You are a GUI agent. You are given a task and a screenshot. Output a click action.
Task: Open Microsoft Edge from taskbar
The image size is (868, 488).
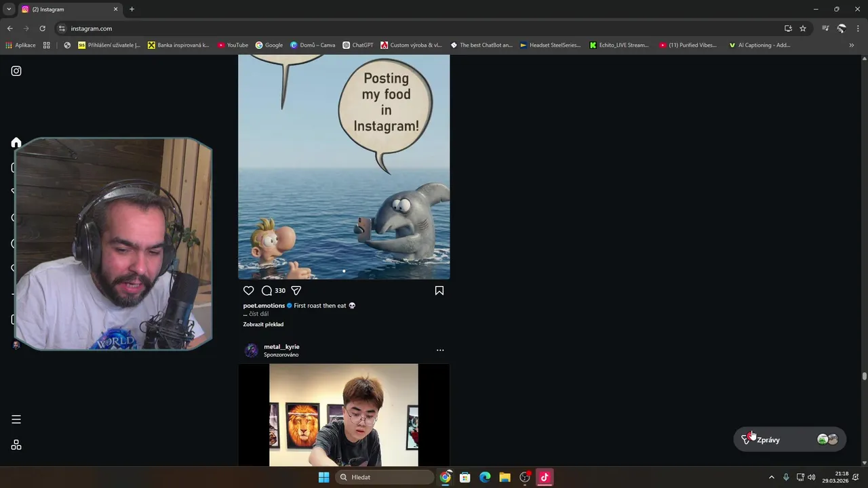485,477
